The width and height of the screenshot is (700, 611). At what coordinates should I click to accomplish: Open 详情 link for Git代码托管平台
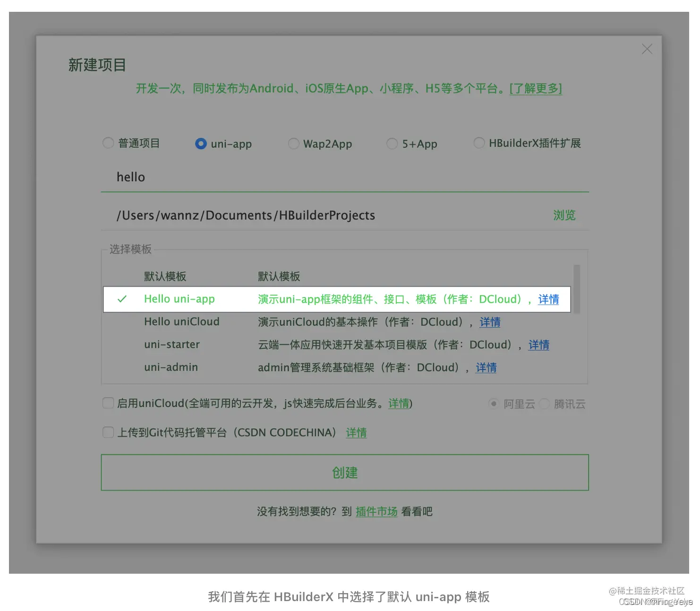click(356, 433)
